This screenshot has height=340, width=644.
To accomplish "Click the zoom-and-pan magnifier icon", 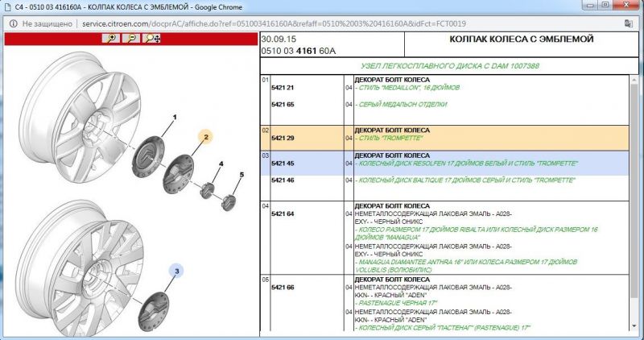I will pyautogui.click(x=151, y=38).
